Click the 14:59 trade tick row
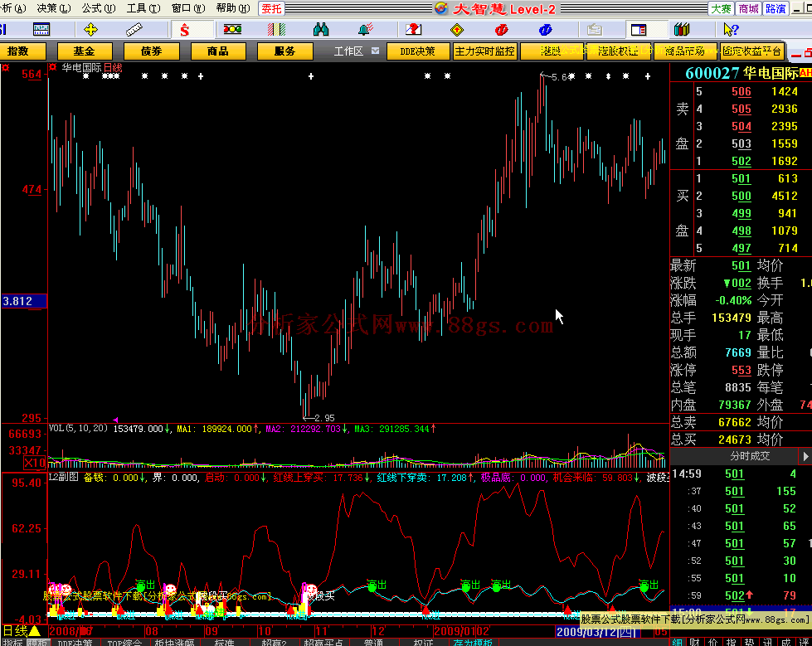Image resolution: width=812 pixels, height=646 pixels. [x=741, y=474]
